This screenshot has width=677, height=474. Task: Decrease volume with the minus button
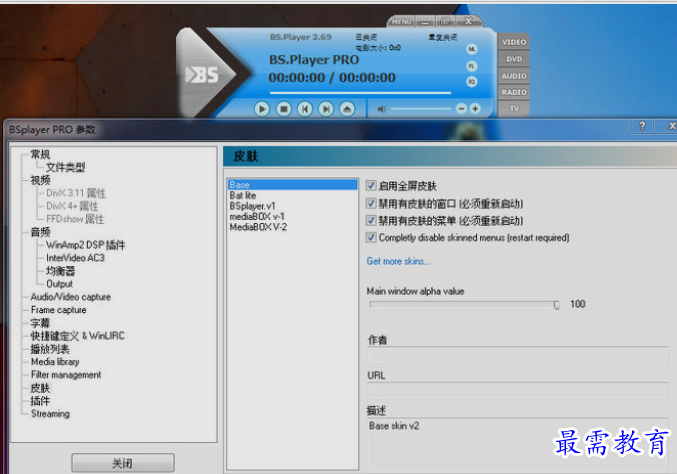point(461,108)
